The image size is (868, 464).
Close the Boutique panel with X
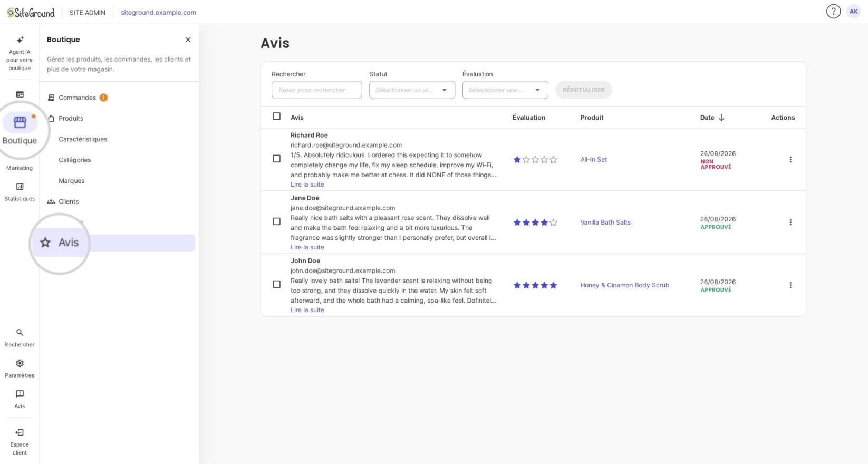[188, 40]
